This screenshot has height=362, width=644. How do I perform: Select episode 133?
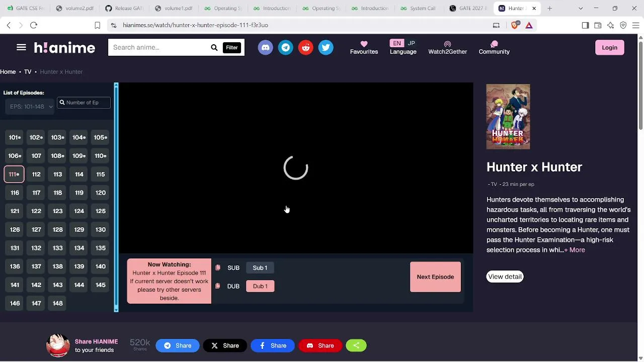coord(58,248)
